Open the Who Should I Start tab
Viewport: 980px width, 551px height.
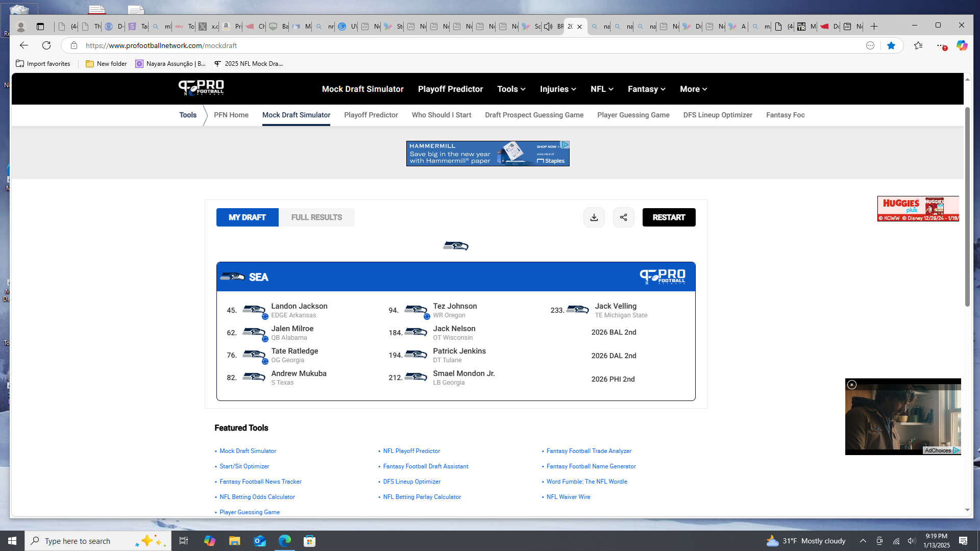441,115
